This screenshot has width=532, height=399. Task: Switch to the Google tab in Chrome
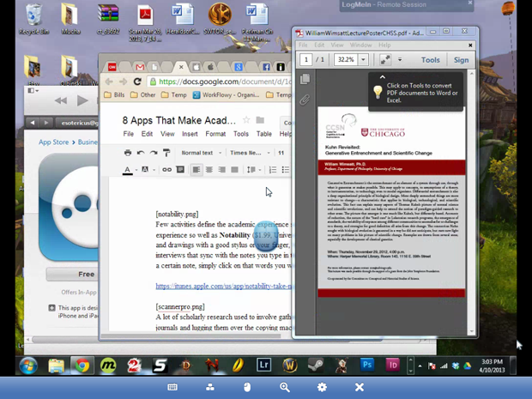point(239,67)
